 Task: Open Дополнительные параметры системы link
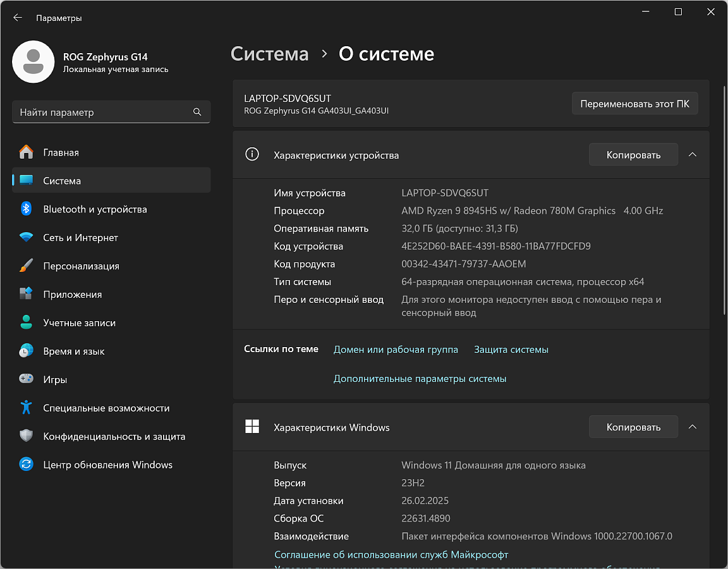[x=420, y=379]
